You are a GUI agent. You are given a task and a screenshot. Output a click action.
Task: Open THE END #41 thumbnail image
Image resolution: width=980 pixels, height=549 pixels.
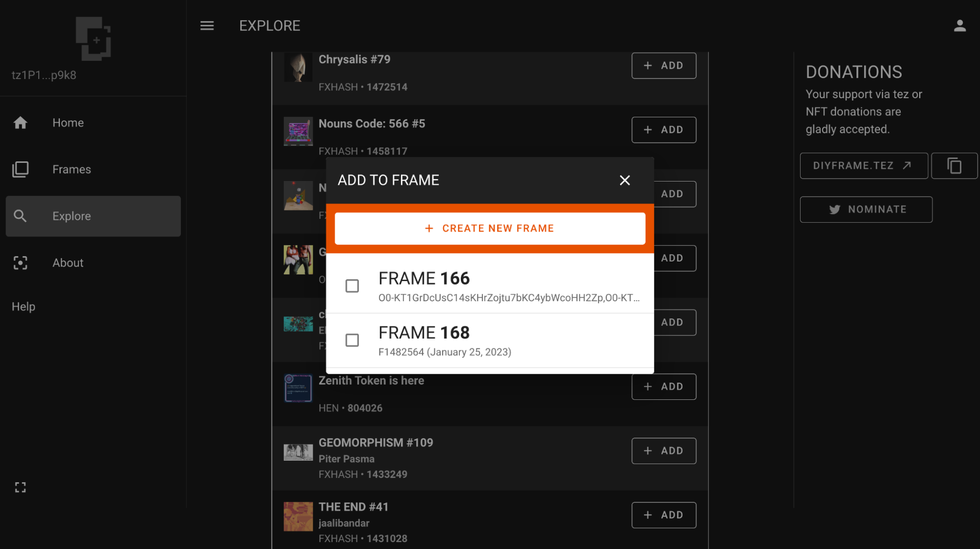(298, 516)
